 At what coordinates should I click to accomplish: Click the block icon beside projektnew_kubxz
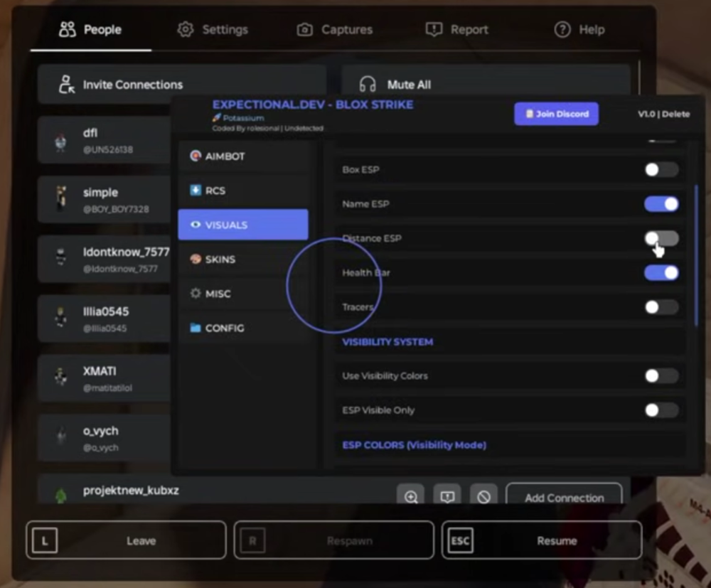tap(483, 497)
